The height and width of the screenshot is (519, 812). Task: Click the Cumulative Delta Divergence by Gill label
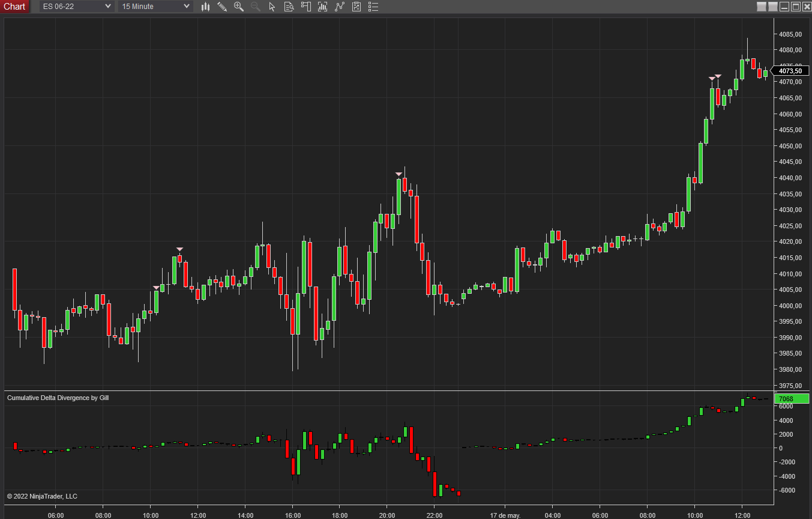point(58,398)
